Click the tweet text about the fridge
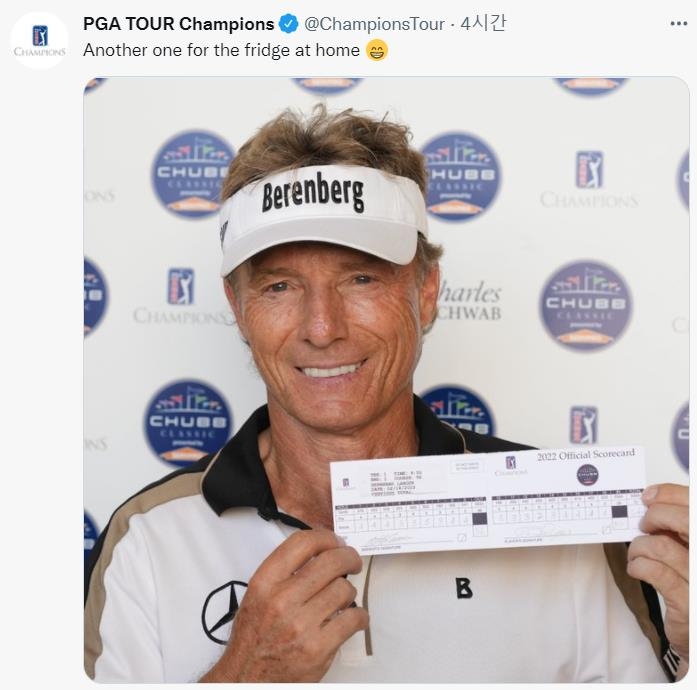Image resolution: width=697 pixels, height=690 pixels. tap(221, 50)
